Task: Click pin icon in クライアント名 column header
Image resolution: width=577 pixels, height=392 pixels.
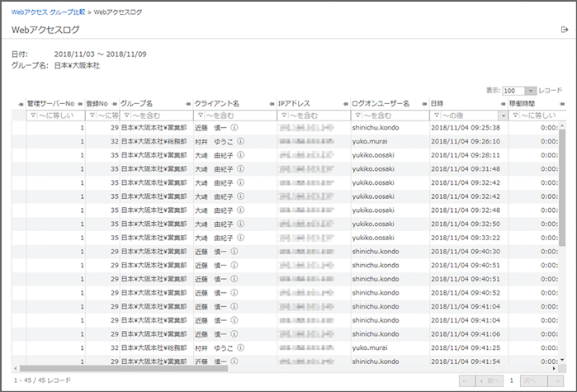Action: [x=272, y=104]
